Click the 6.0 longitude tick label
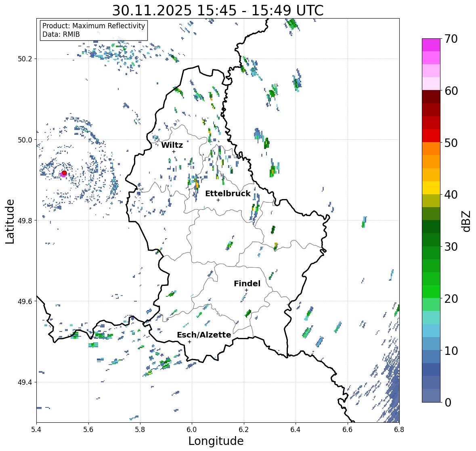 192,429
